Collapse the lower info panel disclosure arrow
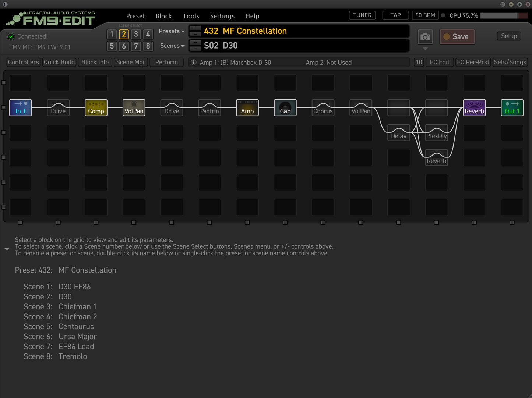This screenshot has width=532, height=398. (x=7, y=249)
